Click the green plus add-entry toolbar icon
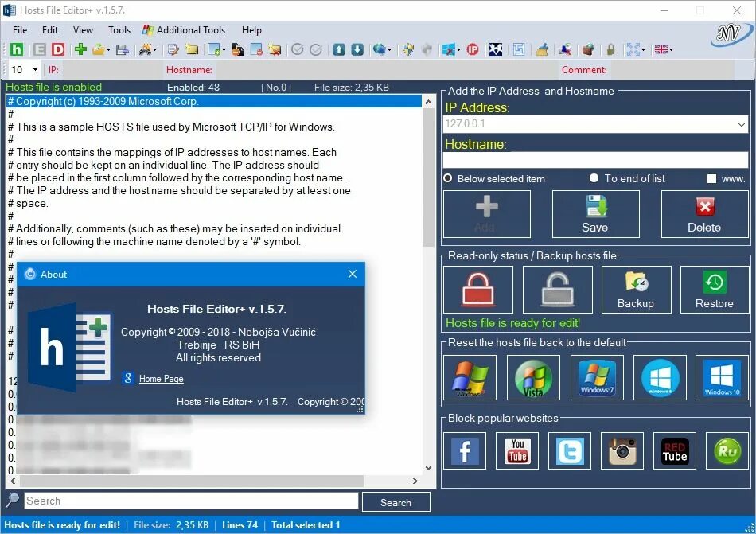Screen dimensions: 756x534 point(80,49)
